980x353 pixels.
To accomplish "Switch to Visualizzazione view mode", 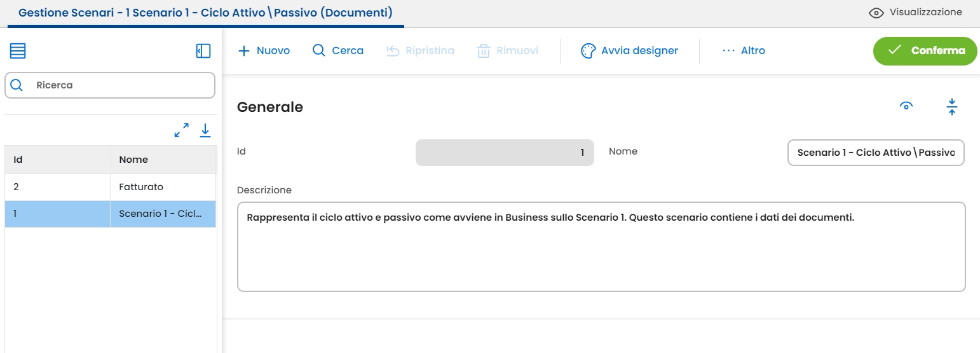I will 915,13.
